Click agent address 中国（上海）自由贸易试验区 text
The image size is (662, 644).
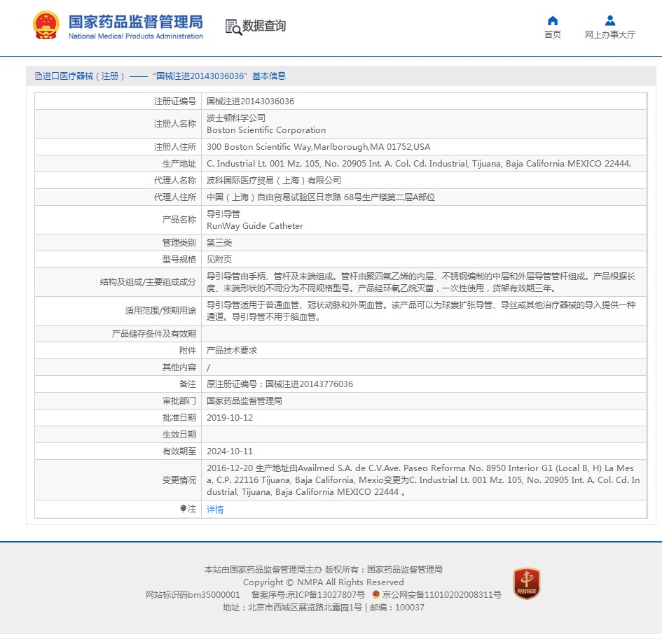pos(321,197)
